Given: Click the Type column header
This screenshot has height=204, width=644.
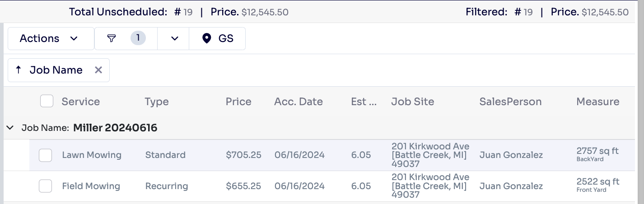Looking at the screenshot, I should pyautogui.click(x=157, y=102).
